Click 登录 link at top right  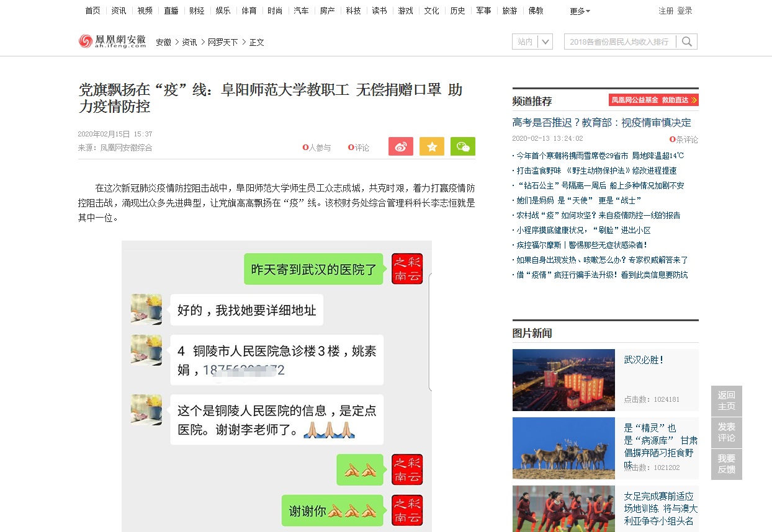(x=684, y=11)
